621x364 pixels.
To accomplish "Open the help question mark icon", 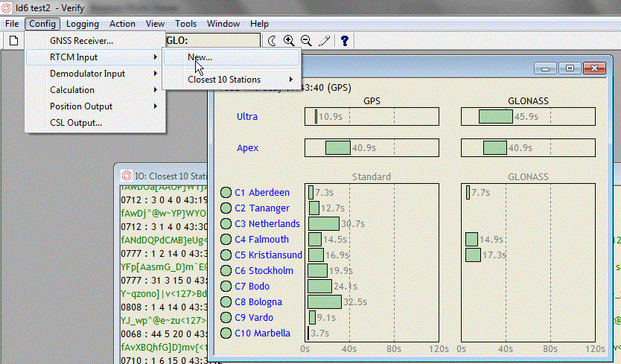I will pyautogui.click(x=345, y=40).
